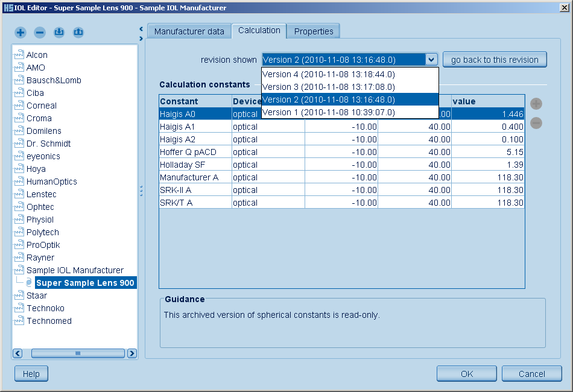The height and width of the screenshot is (392, 573).
Task: Click the blue minus remove icon
Action: [40, 33]
